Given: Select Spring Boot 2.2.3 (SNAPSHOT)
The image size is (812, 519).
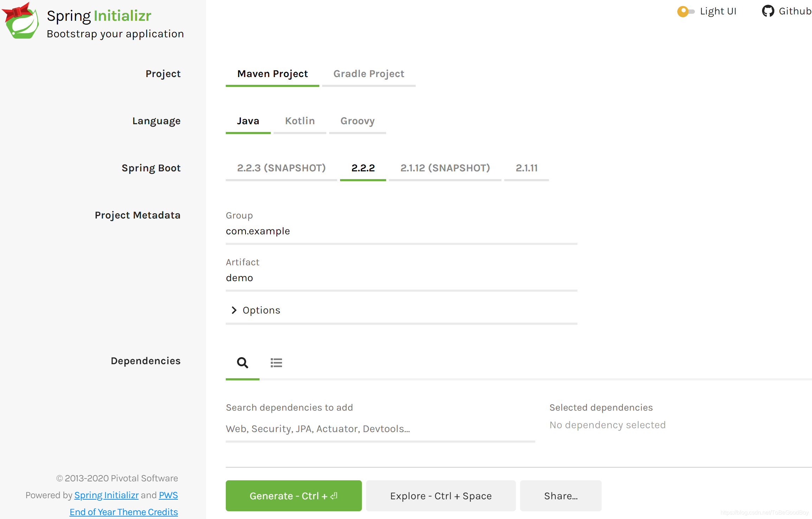Looking at the screenshot, I should [x=281, y=168].
